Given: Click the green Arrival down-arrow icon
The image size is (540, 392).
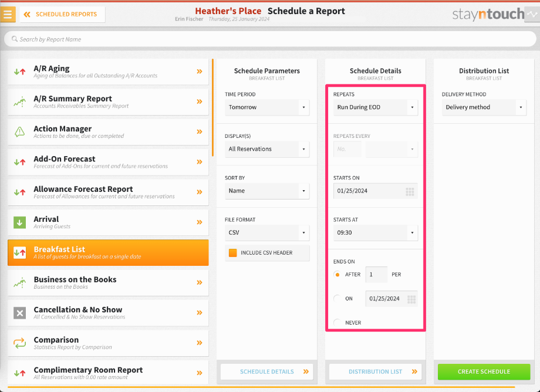Looking at the screenshot, I should [x=19, y=222].
